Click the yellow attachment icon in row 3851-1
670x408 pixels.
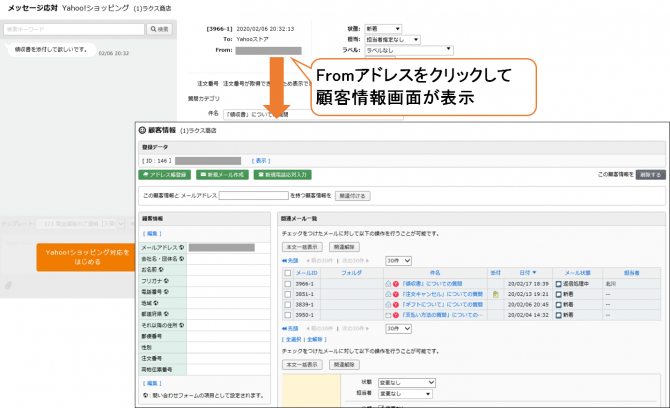pyautogui.click(x=496, y=294)
